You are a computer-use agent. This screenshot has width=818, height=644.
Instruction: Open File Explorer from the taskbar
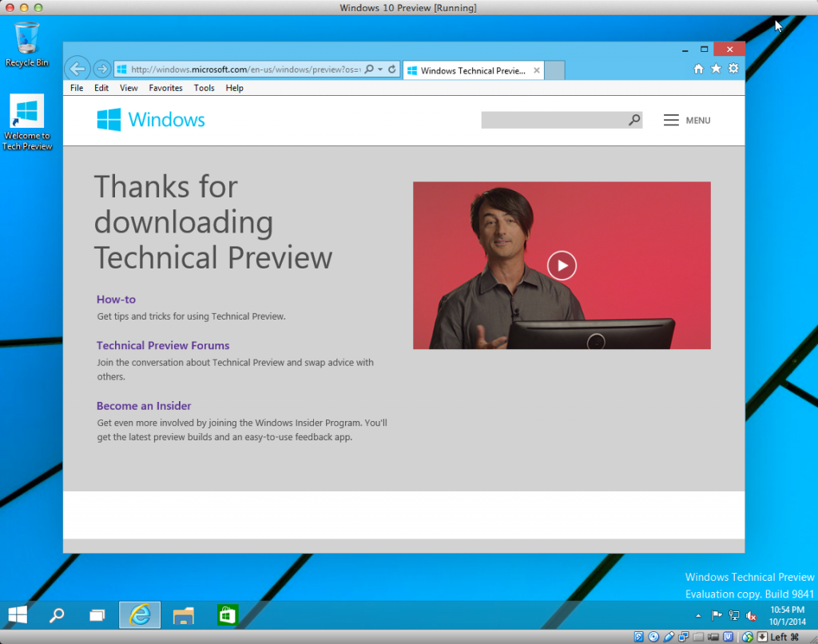pos(183,616)
